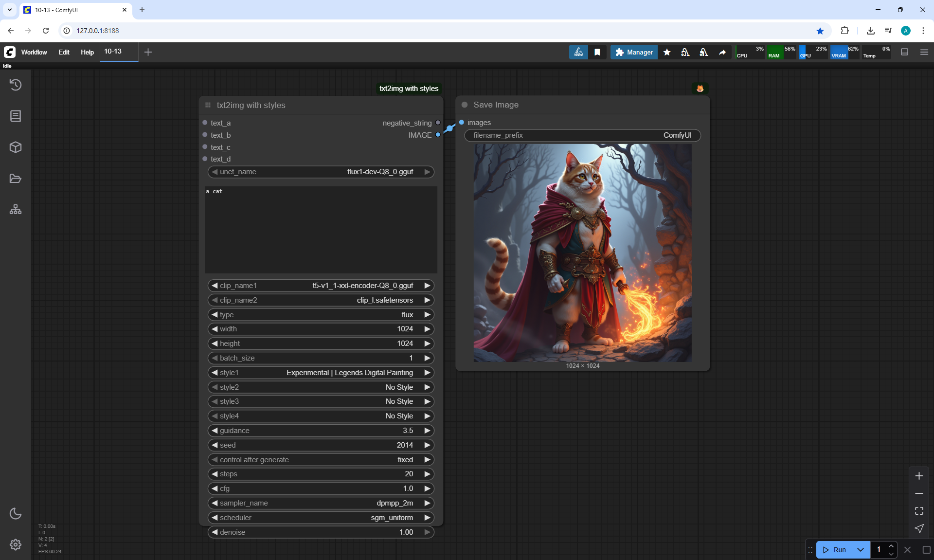Open the workflows folder sidebar icon

16,179
